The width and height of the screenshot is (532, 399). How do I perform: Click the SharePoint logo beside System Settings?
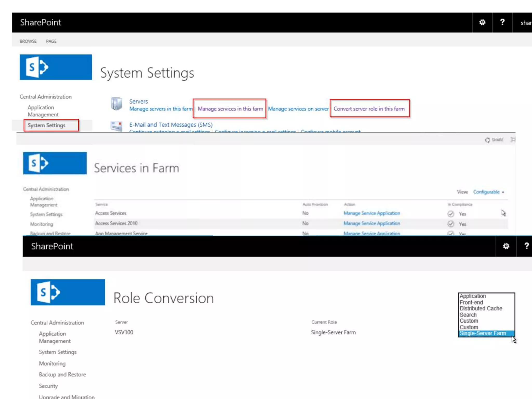click(56, 67)
